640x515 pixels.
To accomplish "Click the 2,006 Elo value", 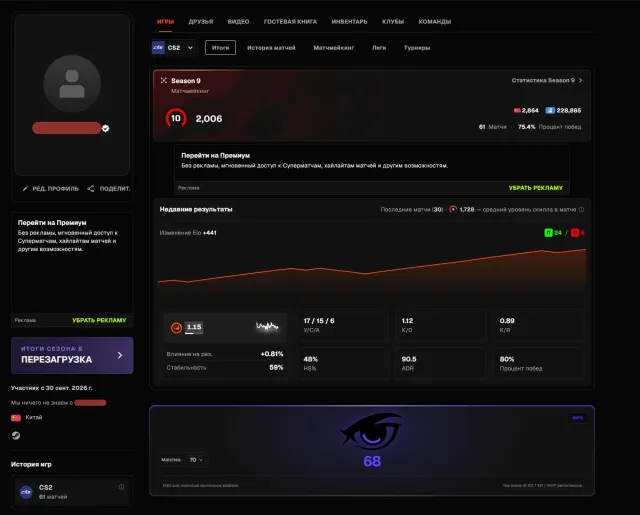I will pos(209,119).
